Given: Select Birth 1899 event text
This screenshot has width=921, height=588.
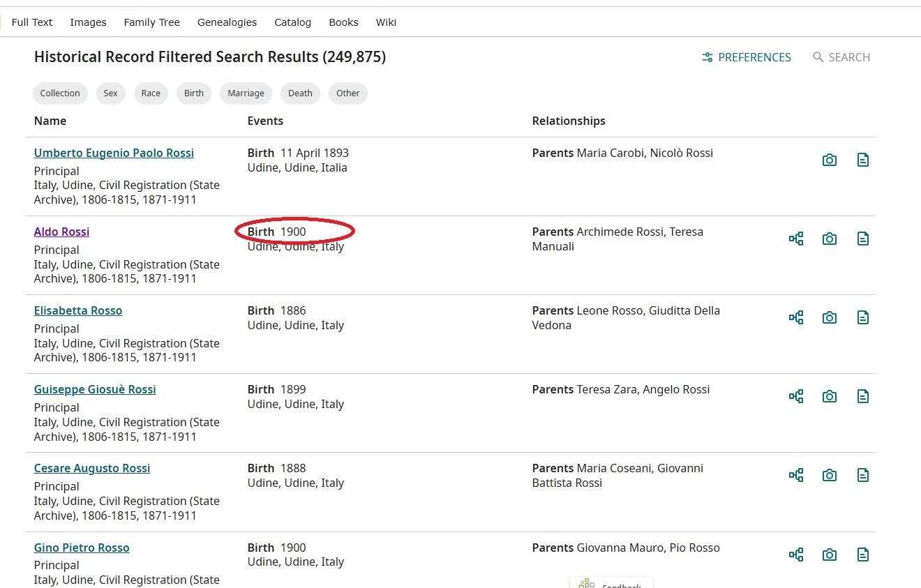Looking at the screenshot, I should point(277,390).
